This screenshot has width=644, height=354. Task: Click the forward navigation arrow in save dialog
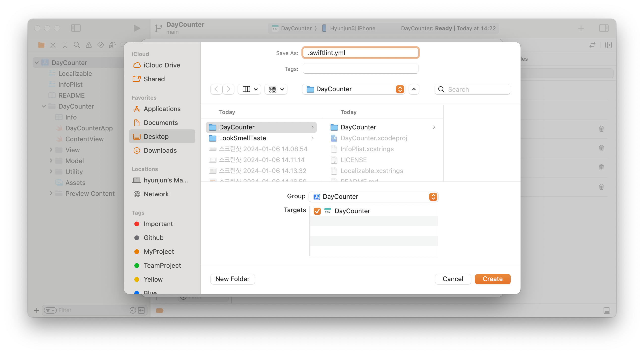pos(228,89)
